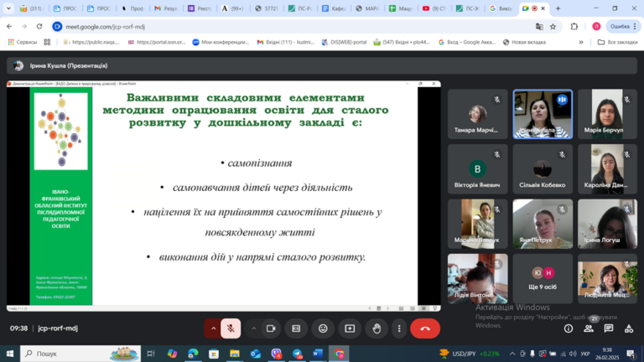Open the emoji reactions panel
The image size is (644, 362).
[x=323, y=328]
